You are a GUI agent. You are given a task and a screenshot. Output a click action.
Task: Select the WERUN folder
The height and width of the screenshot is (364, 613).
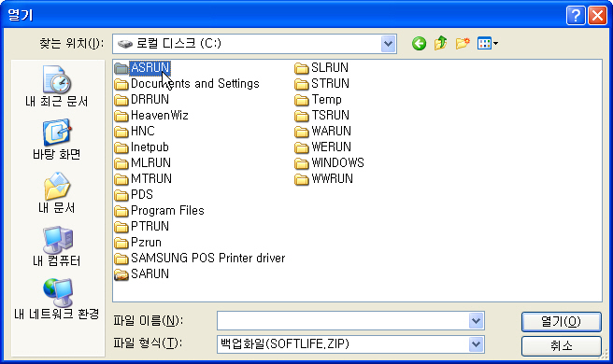coord(323,147)
